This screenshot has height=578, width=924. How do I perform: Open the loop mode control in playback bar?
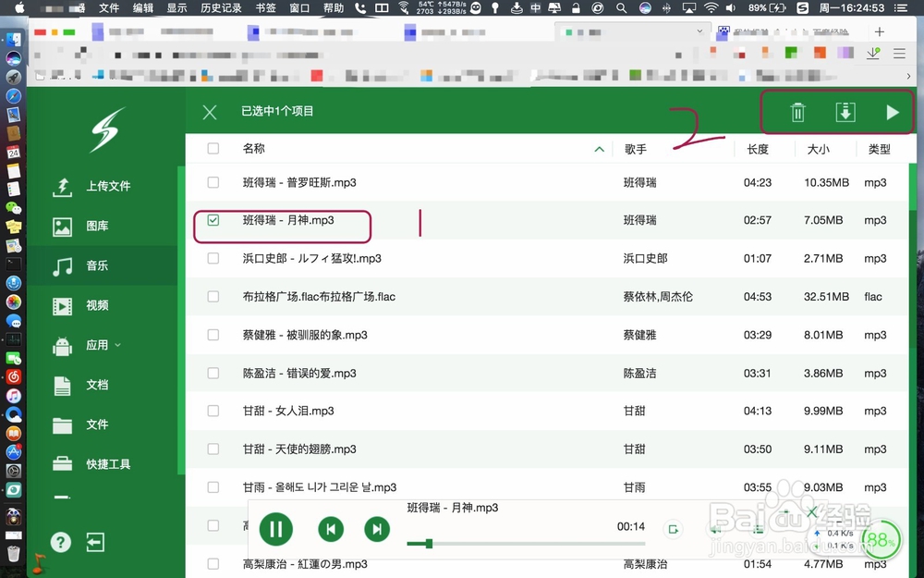pos(674,529)
